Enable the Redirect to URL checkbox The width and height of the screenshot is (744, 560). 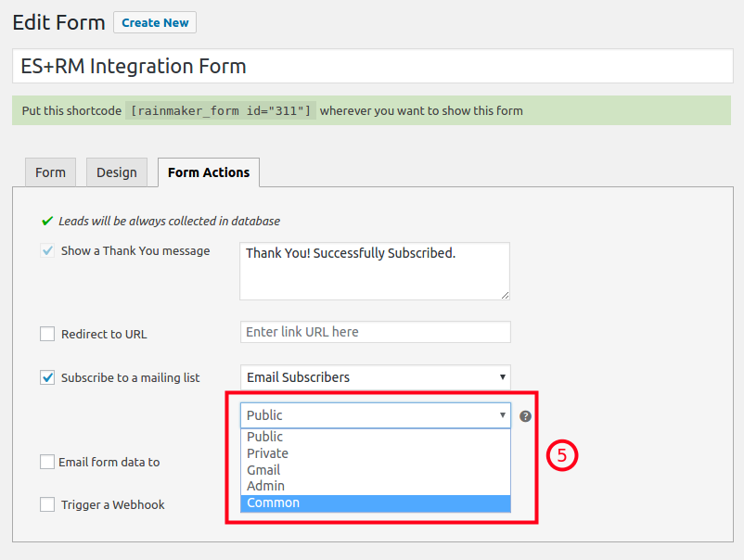(47, 334)
